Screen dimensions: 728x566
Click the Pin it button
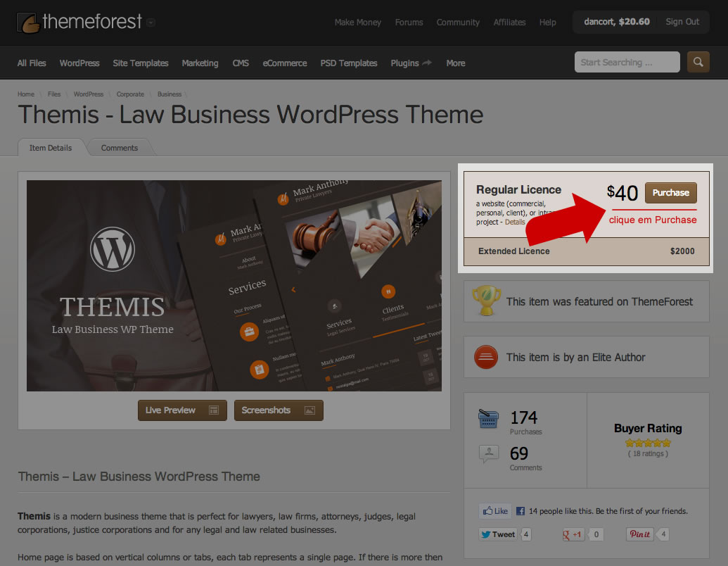coord(640,534)
